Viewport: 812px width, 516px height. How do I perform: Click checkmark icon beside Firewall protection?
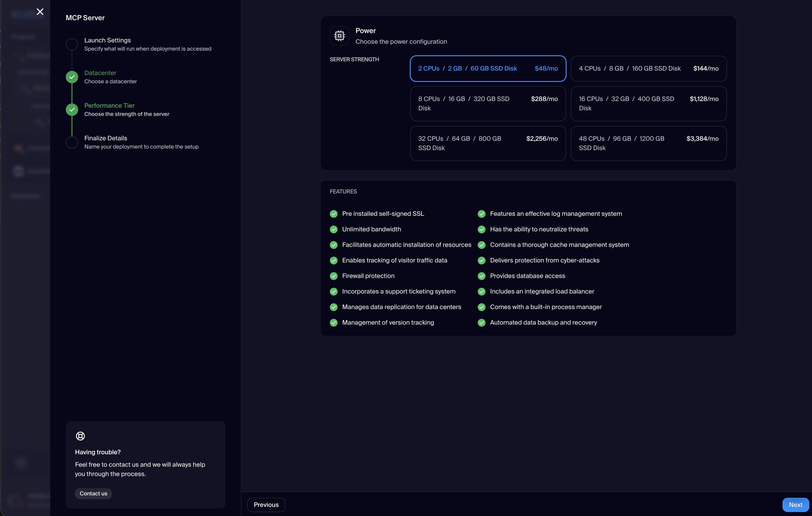[334, 276]
